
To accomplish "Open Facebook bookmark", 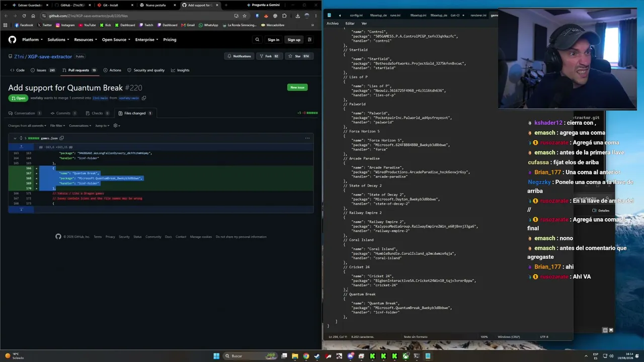I will pos(24,25).
